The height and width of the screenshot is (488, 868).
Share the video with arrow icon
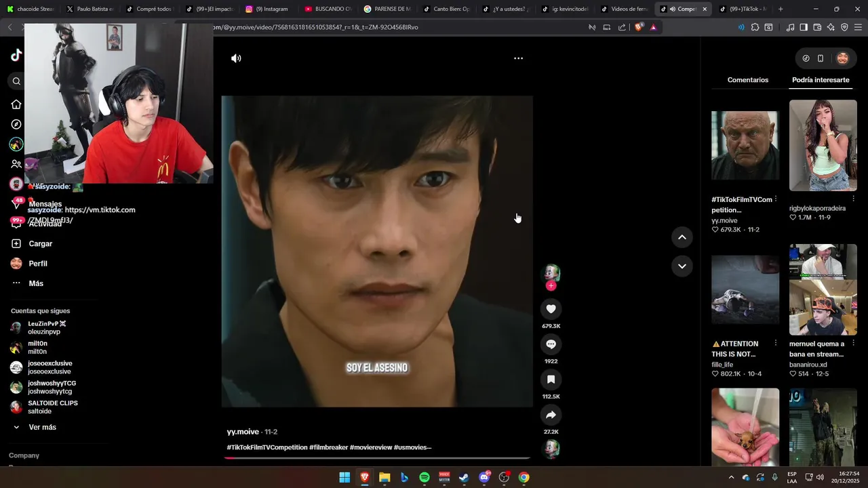pos(551,415)
